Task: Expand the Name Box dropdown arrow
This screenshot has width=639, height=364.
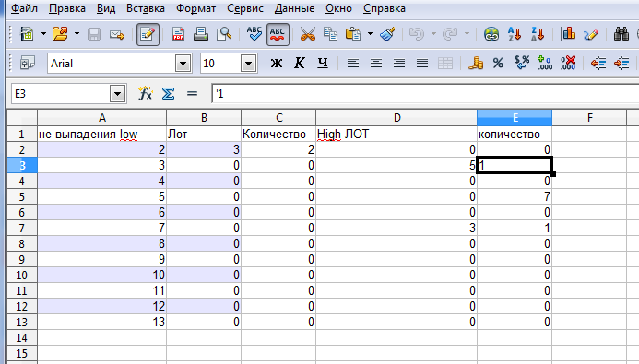Action: (117, 94)
